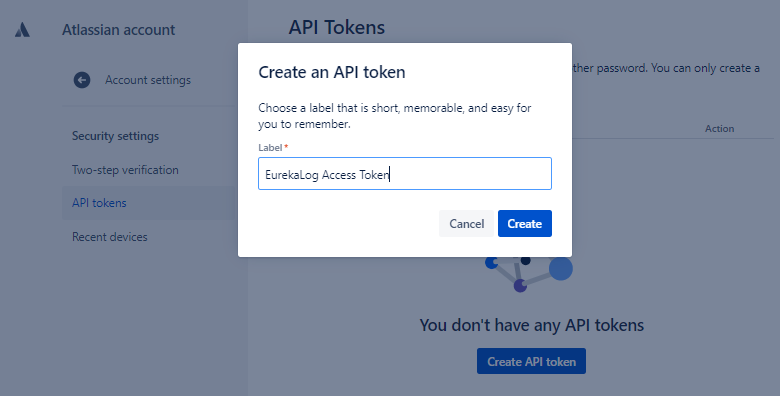The height and width of the screenshot is (396, 780).
Task: Cancel the Create an API token dialog
Action: click(467, 223)
